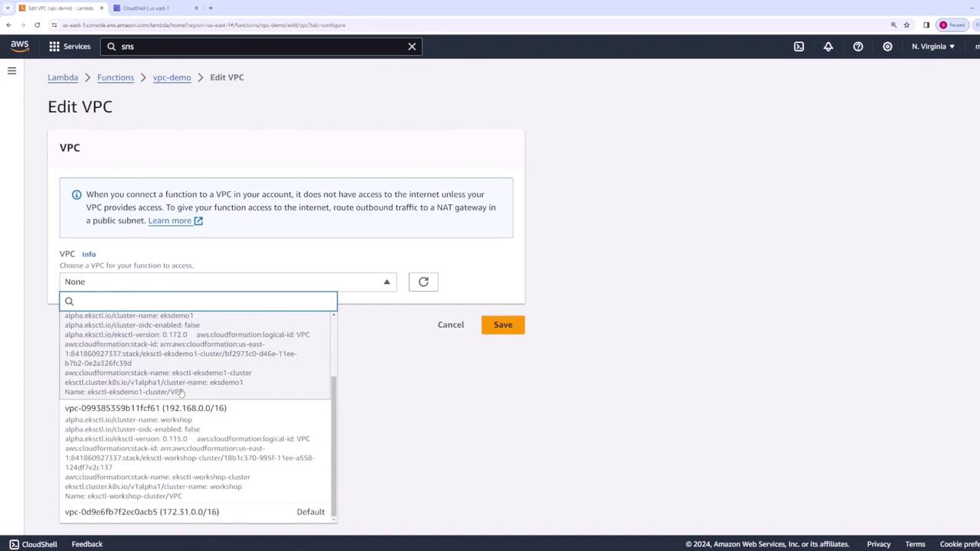980x551 pixels.
Task: Cancel the VPC edit
Action: (451, 324)
